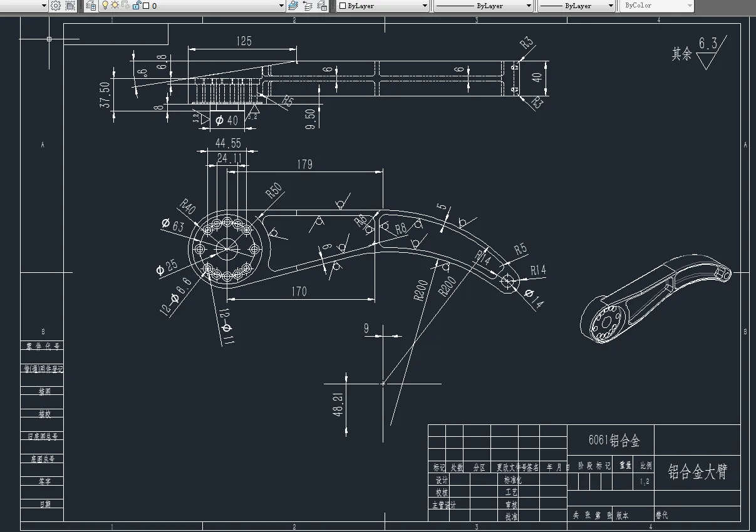The image size is (756, 532).
Task: Toggle layer 0 lock padlock icon
Action: tap(136, 5)
